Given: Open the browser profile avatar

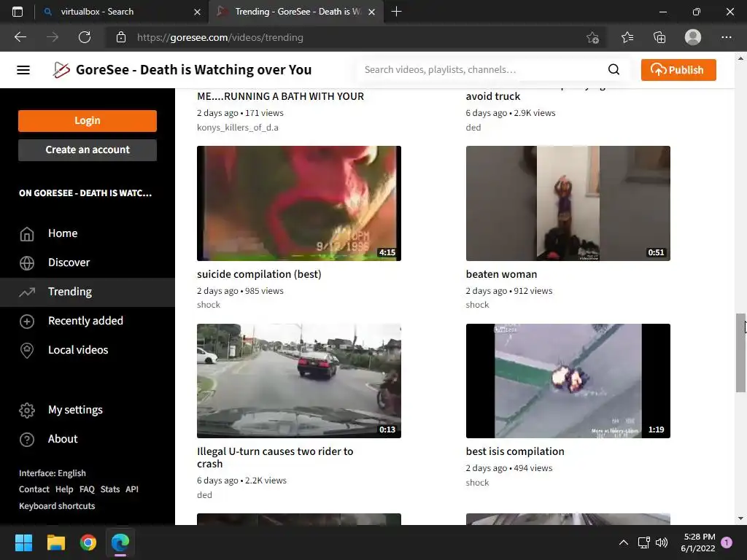Looking at the screenshot, I should (x=693, y=37).
